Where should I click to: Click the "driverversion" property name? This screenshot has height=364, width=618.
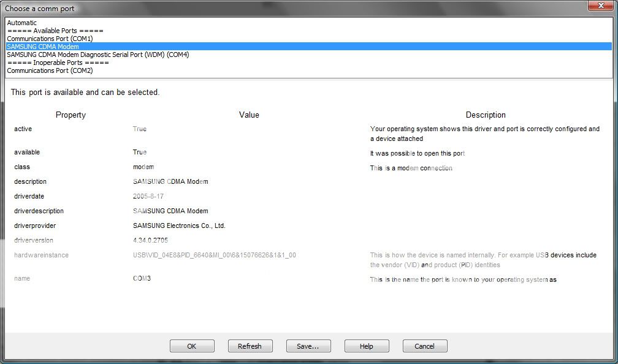pyautogui.click(x=34, y=240)
